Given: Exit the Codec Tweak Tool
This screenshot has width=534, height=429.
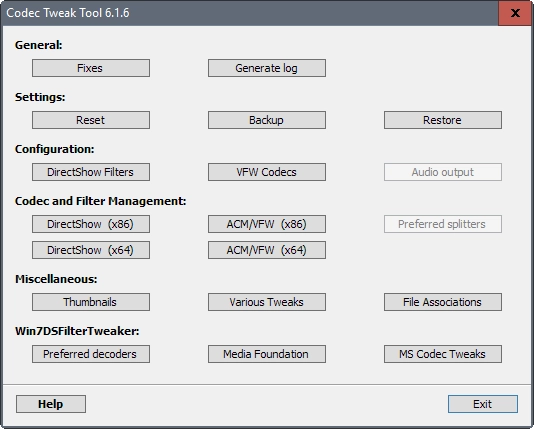Looking at the screenshot, I should tap(483, 404).
